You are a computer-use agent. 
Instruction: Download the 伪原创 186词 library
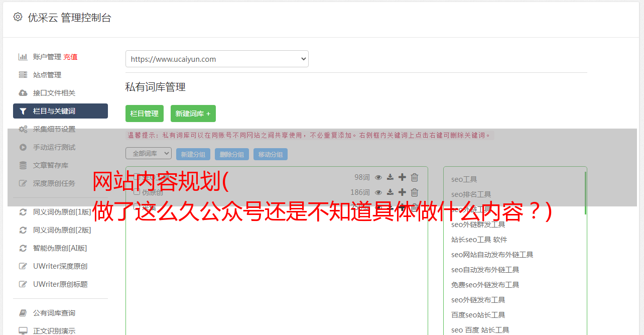click(390, 192)
